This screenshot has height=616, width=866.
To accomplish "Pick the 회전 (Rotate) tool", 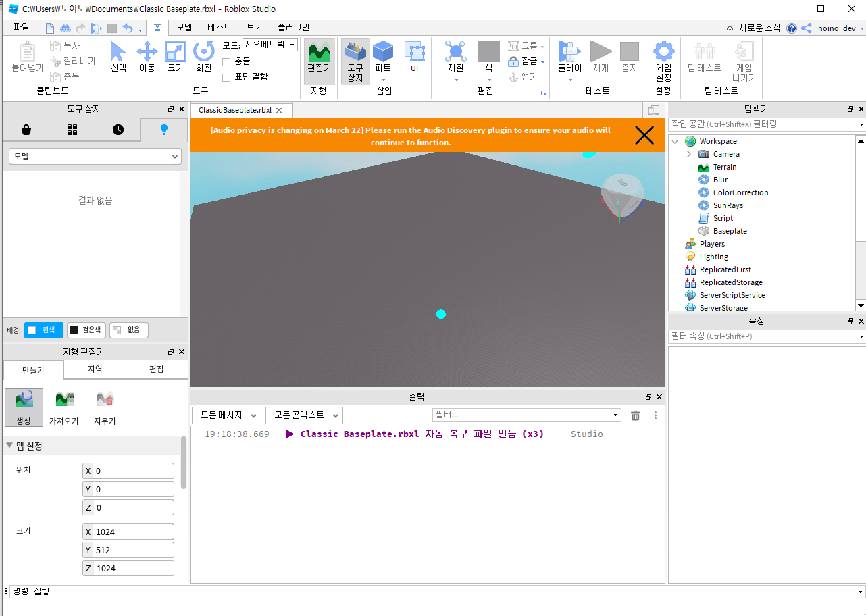I will click(203, 57).
